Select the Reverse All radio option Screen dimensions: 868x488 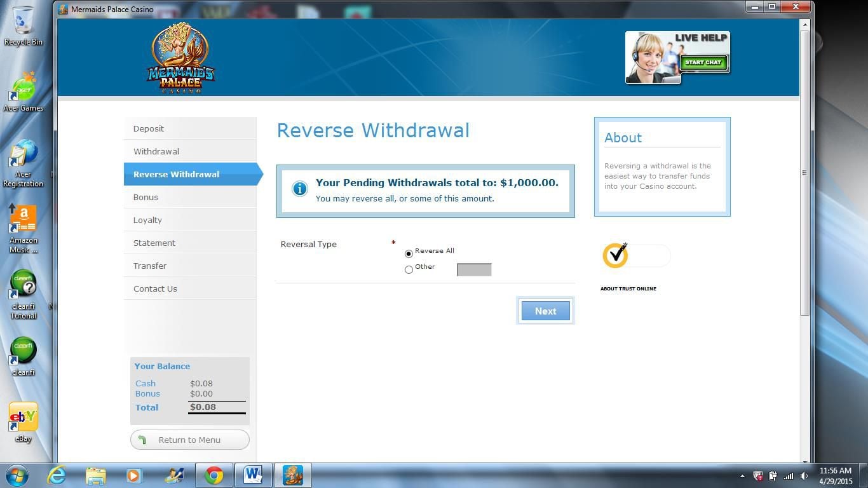[x=409, y=254]
